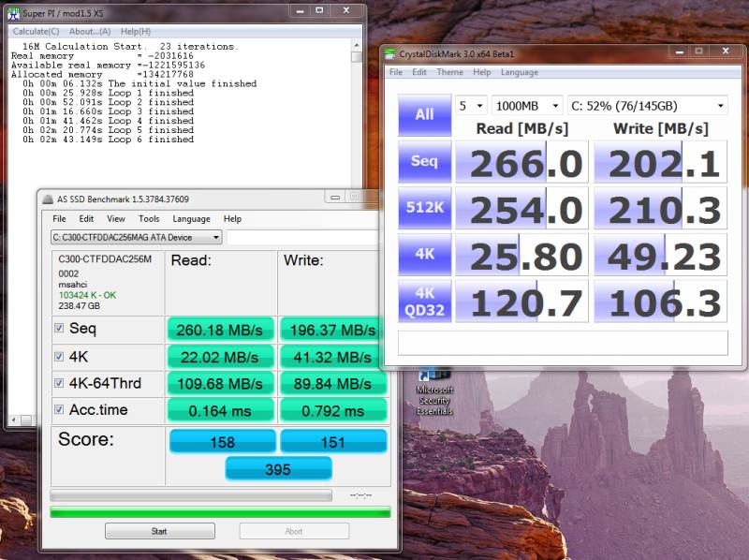Open the Theme menu in CrystalDiskMark
749x560 pixels.
click(450, 72)
